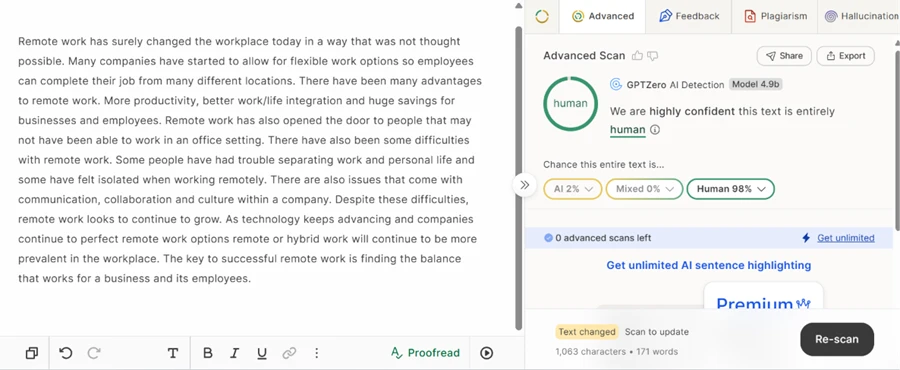900x370 pixels.
Task: Open the Get unlimited link
Action: pyautogui.click(x=845, y=237)
